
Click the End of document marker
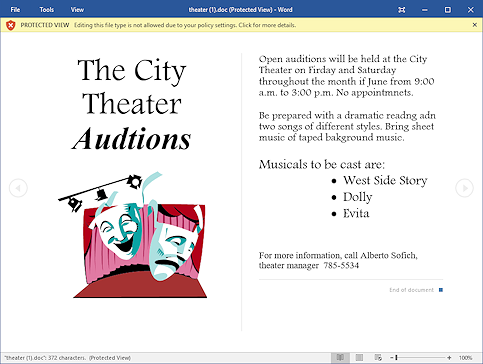[x=415, y=290]
